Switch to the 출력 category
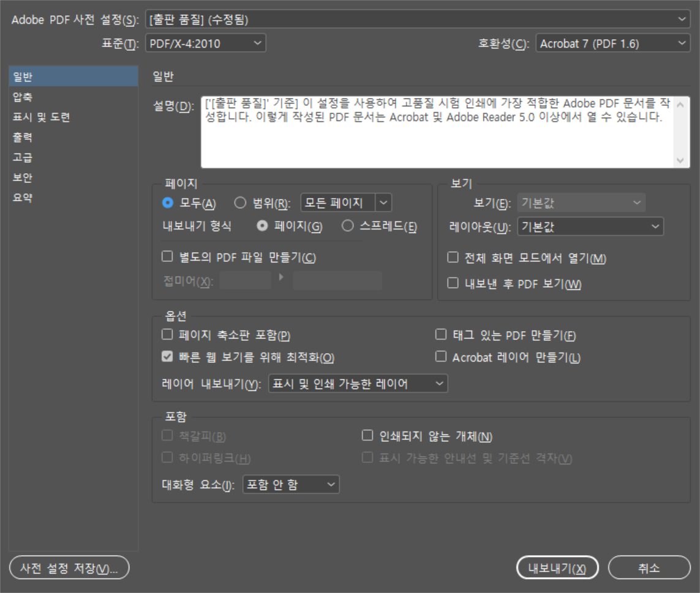Image resolution: width=700 pixels, height=593 pixels. (73, 137)
